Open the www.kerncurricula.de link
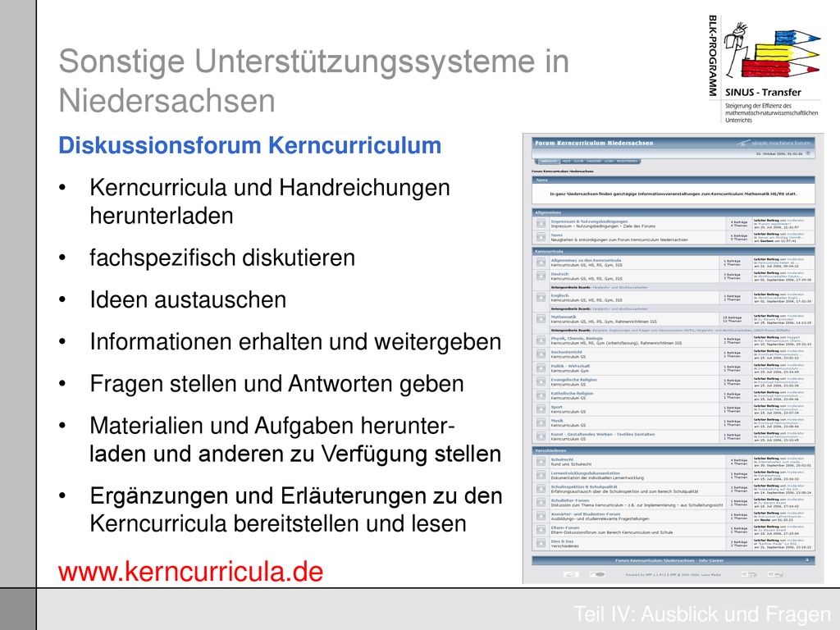Screen dimensions: 840x630 (190, 572)
